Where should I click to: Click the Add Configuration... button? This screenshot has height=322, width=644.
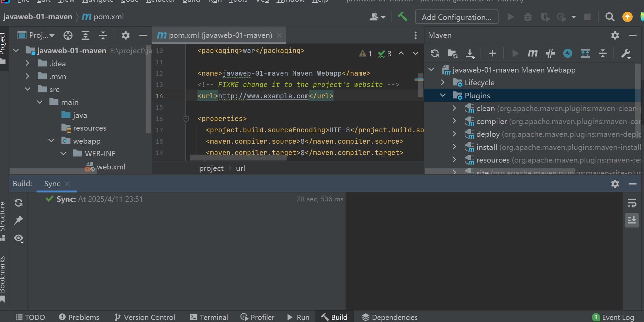(x=456, y=17)
